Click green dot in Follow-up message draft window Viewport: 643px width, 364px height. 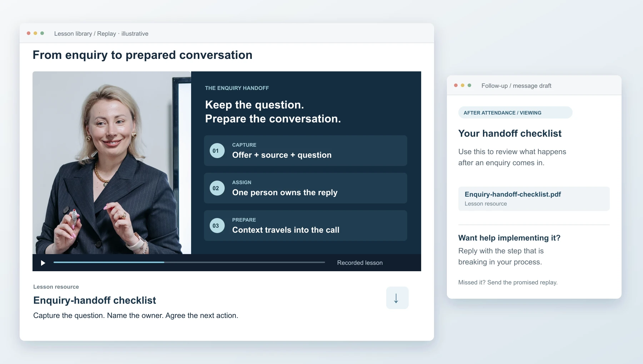469,85
